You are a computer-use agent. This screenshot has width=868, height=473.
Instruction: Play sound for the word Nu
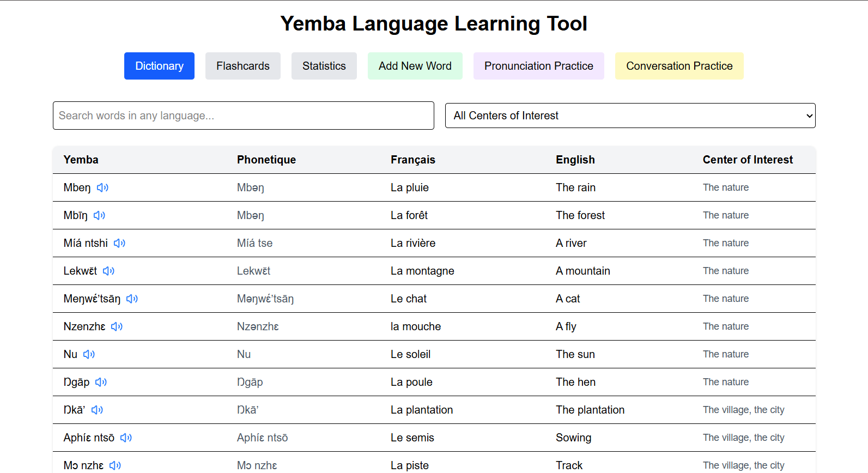pos(89,354)
